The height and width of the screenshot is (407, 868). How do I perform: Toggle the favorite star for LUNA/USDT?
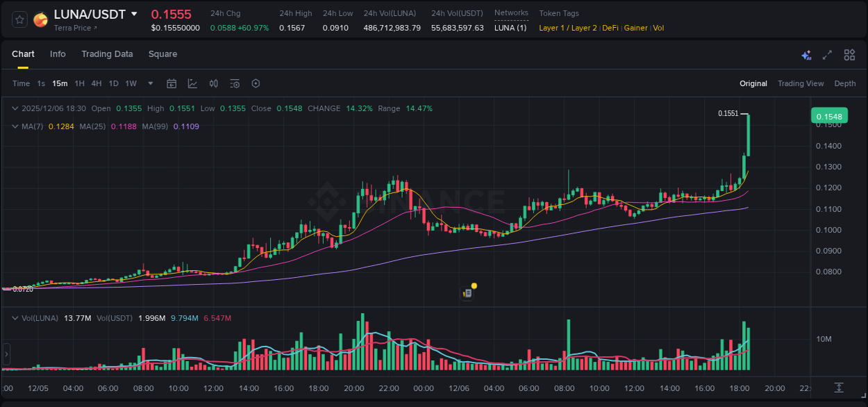tap(19, 19)
